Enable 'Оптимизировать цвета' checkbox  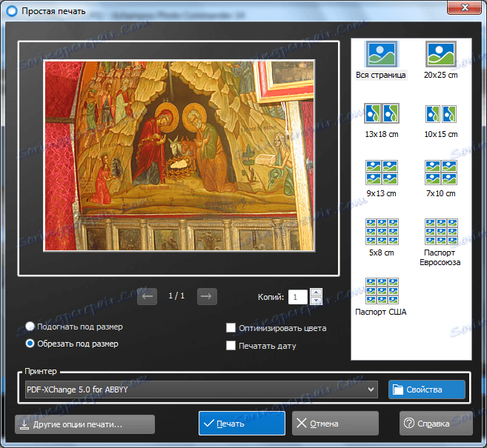[231, 327]
